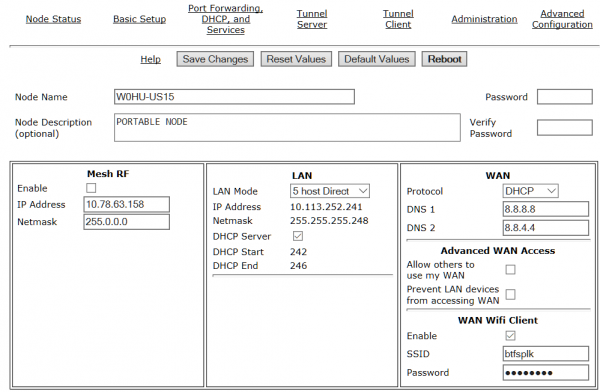Open the Administration page
600x392 pixels.
484,19
